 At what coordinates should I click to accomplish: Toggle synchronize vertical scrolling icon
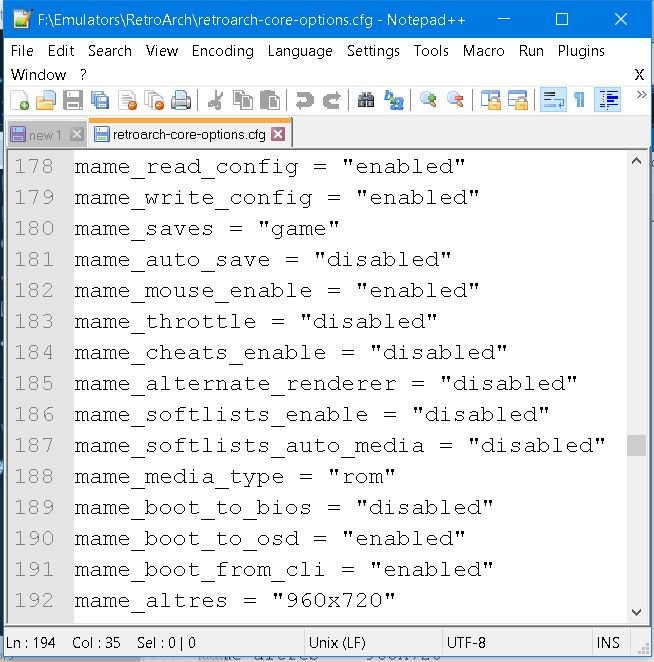(490, 100)
